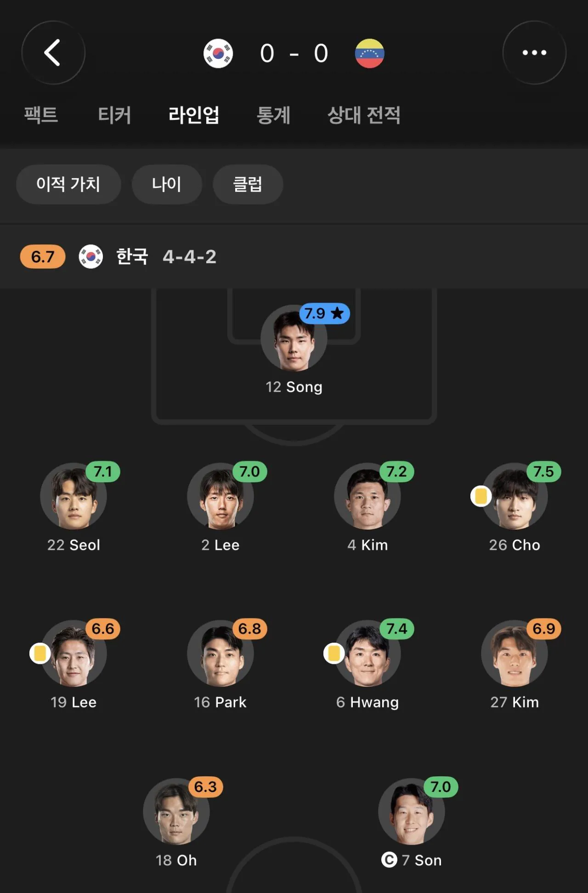The image size is (588, 893).
Task: Tap the 6.7 team rating badge
Action: point(43,257)
